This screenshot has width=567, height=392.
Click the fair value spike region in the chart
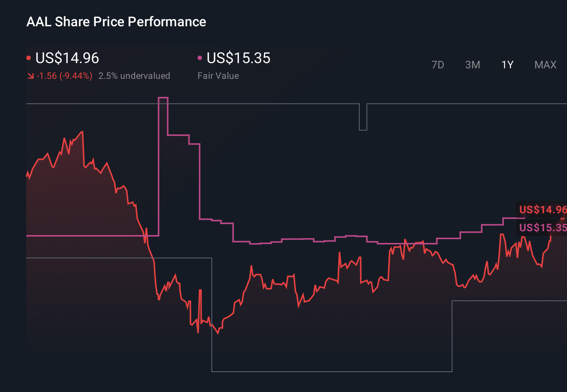pyautogui.click(x=163, y=113)
